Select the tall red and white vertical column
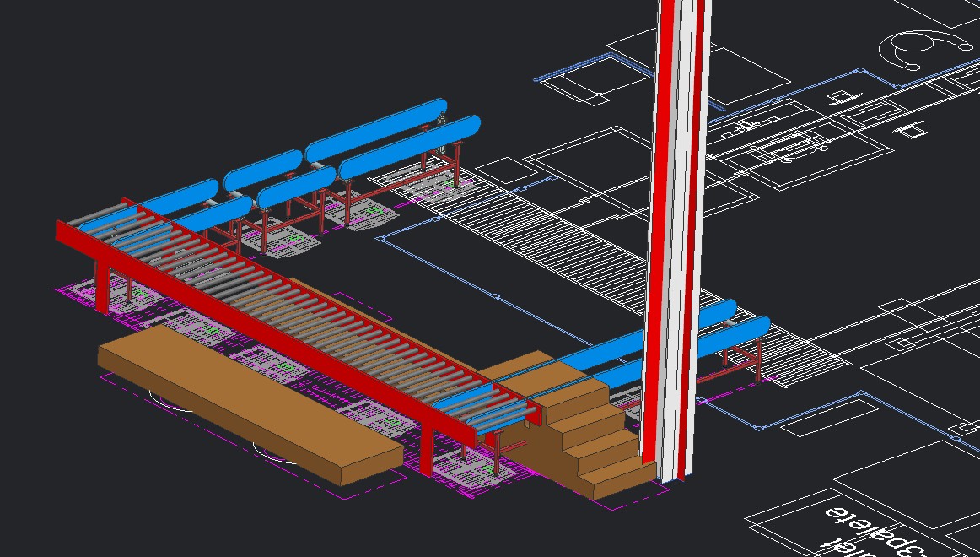 click(676, 241)
